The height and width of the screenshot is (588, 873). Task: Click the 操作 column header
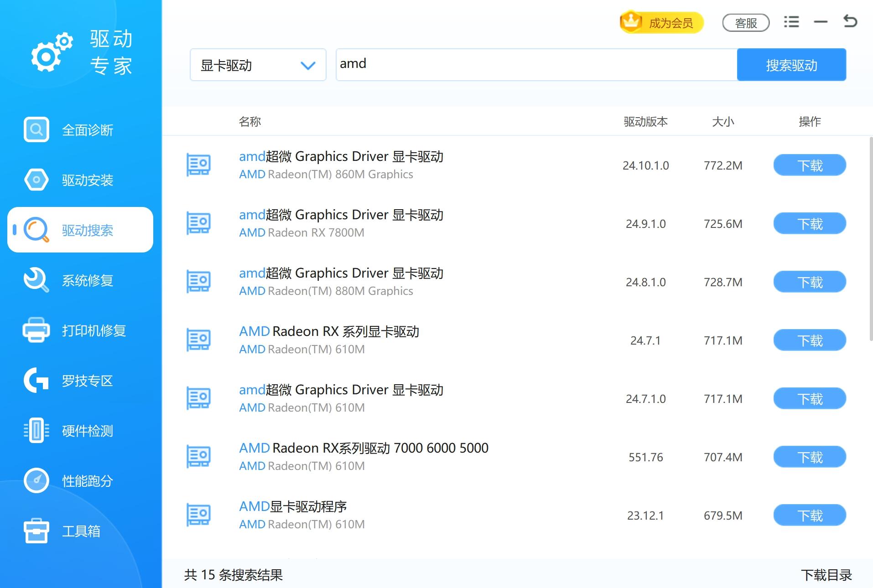(810, 121)
